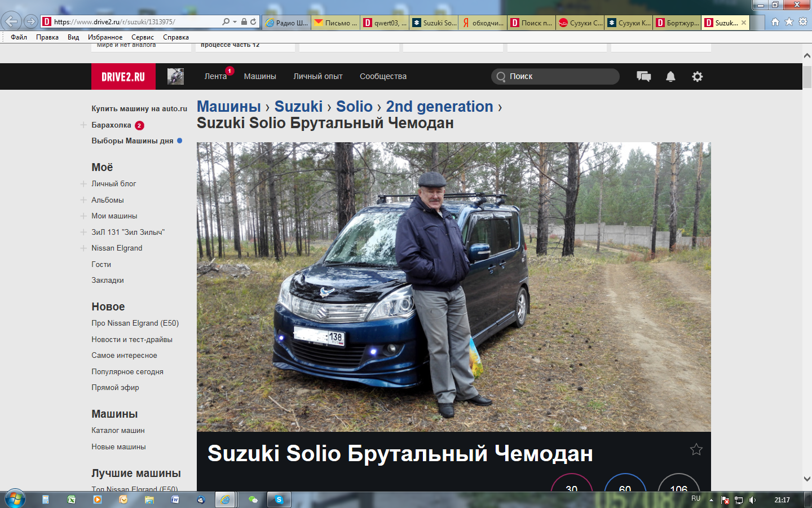Viewport: 812px width, 508px height.
Task: Open the browser Home page icon
Action: (x=775, y=21)
